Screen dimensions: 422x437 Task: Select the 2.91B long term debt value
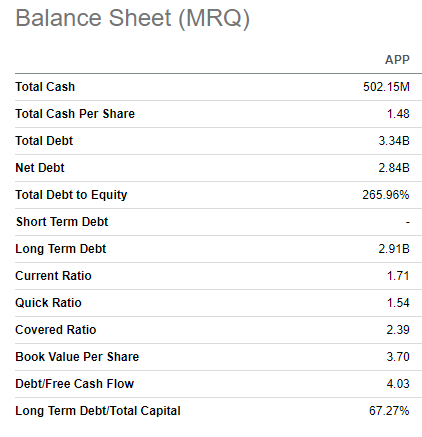394,249
